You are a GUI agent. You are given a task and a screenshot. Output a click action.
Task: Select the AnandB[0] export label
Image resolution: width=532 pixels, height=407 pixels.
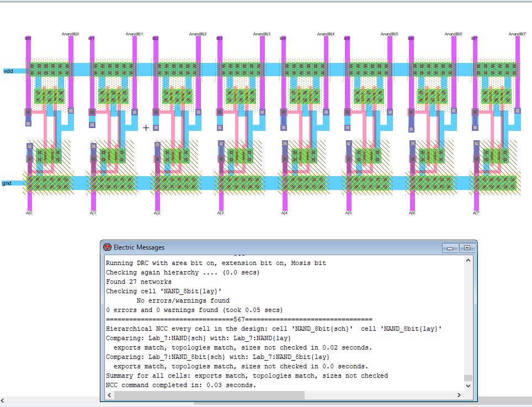71,34
